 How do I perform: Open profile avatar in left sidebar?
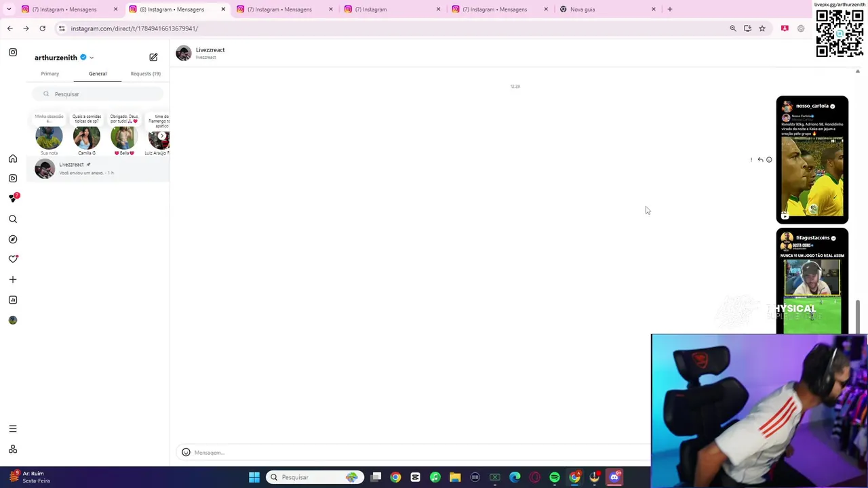13,320
